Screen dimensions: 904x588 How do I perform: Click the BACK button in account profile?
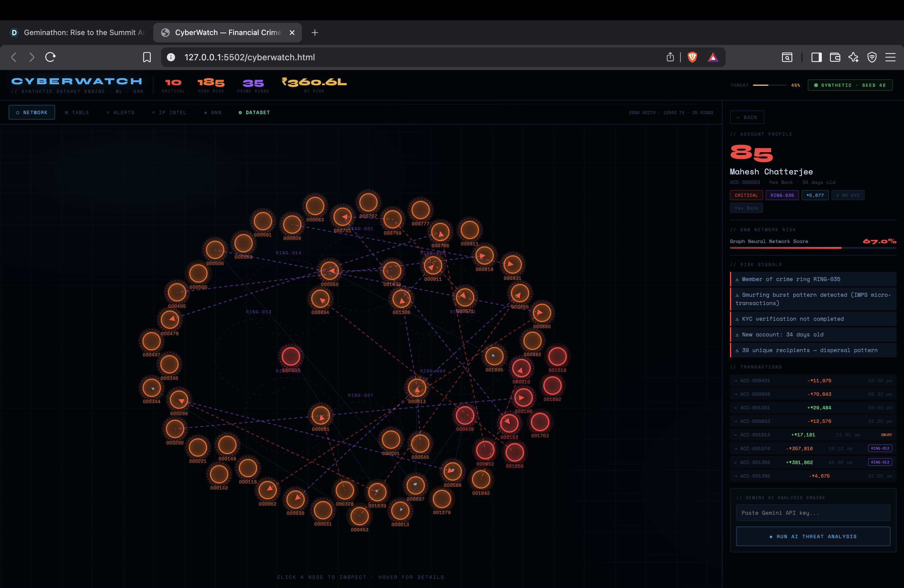click(747, 117)
